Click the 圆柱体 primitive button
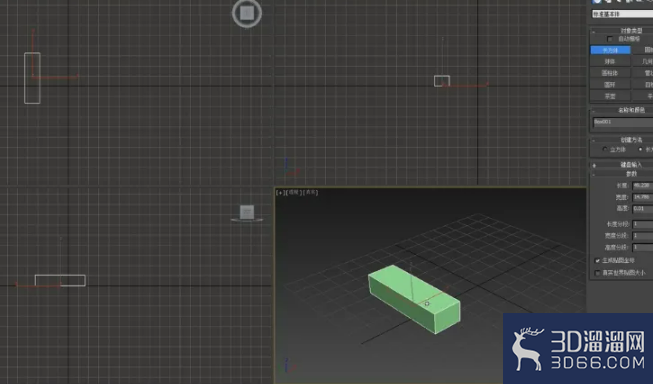This screenshot has height=384, width=653. [611, 73]
